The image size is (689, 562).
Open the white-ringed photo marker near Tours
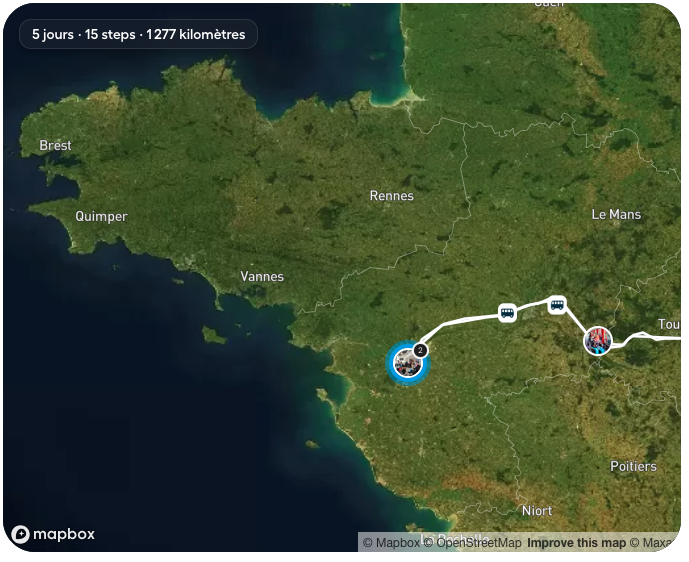tap(598, 341)
